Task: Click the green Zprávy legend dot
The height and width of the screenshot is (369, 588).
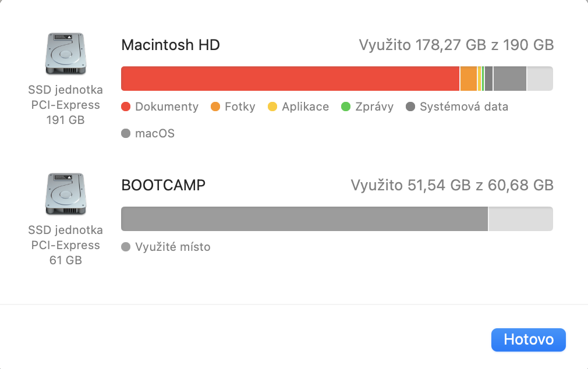Action: 346,107
